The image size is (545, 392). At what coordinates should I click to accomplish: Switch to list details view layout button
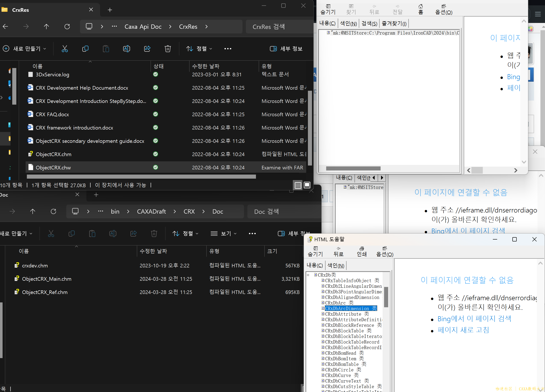[298, 185]
